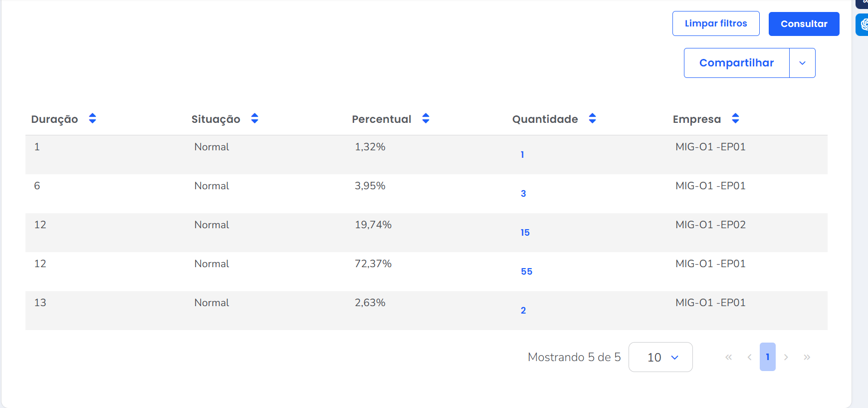Sort table by Situação column arrows

254,118
